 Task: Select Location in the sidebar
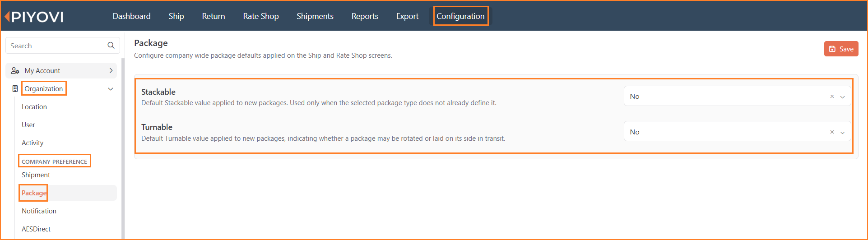coord(34,107)
